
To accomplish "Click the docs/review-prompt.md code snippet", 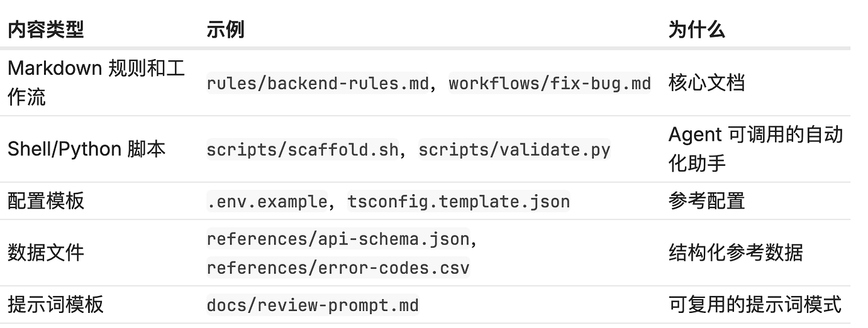I will click(313, 306).
